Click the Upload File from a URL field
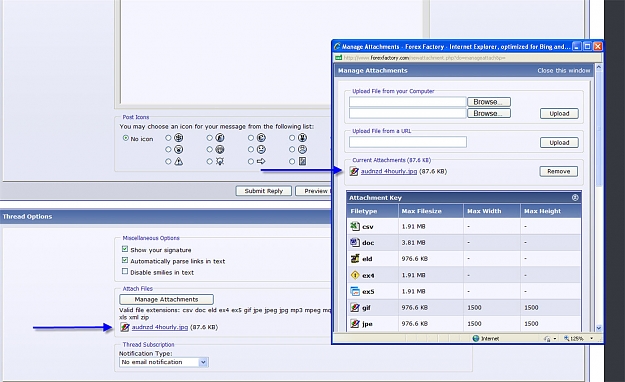The height and width of the screenshot is (382, 625). [408, 142]
